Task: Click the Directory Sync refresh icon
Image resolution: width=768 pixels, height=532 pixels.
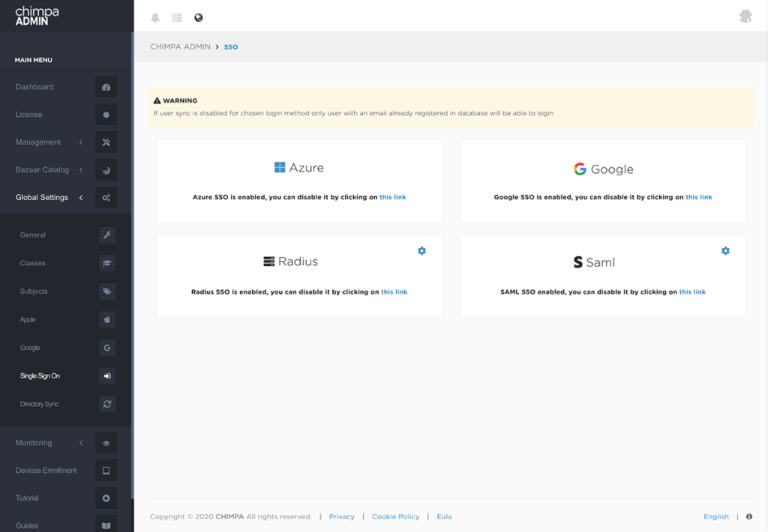Action: point(107,405)
